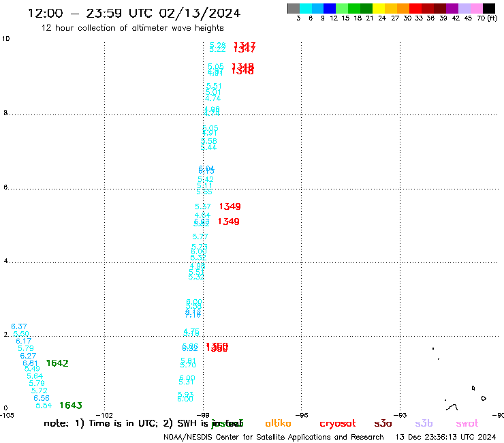Click the red 'cryosat' satellite label

[x=338, y=424]
